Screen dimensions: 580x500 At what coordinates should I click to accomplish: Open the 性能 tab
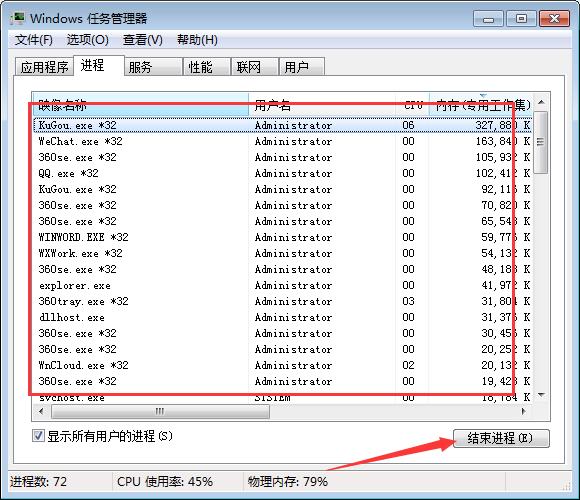[207, 67]
